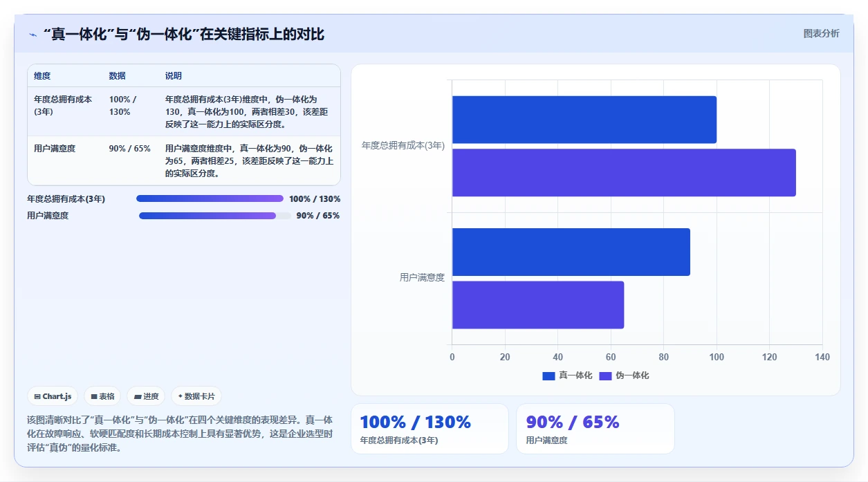The height and width of the screenshot is (482, 868).
Task: Click the chart title heading text
Action: 183,35
